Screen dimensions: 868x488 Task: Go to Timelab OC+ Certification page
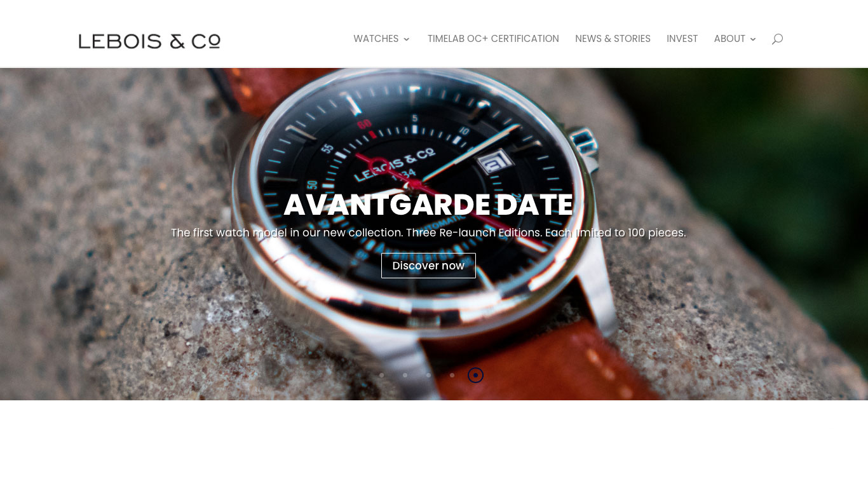[493, 39]
